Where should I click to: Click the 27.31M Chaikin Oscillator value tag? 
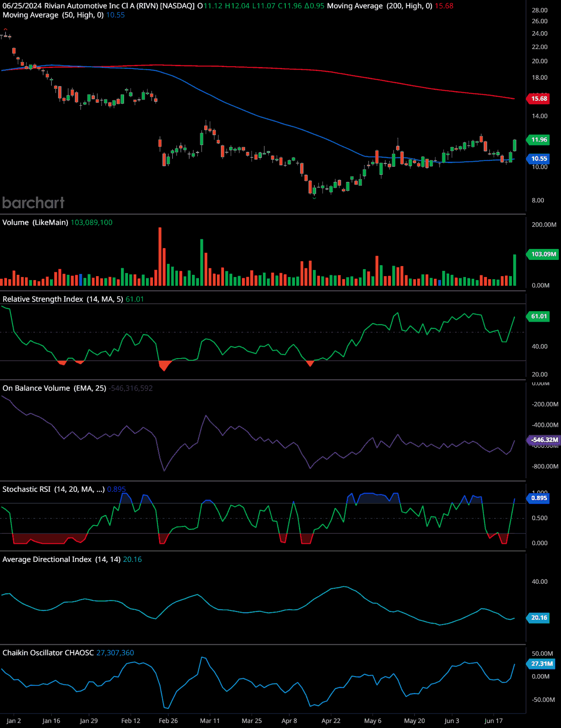[542, 664]
